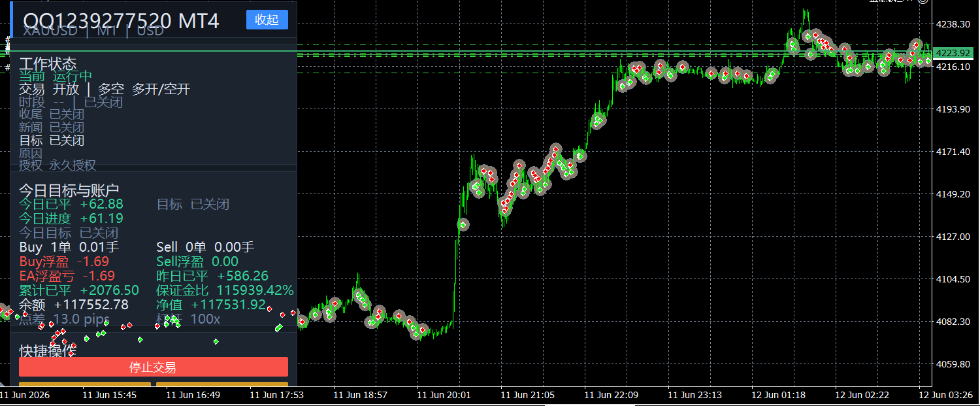The height and width of the screenshot is (406, 980).
Task: Click the 11 Jun 17:53 time label
Action: pyautogui.click(x=277, y=396)
